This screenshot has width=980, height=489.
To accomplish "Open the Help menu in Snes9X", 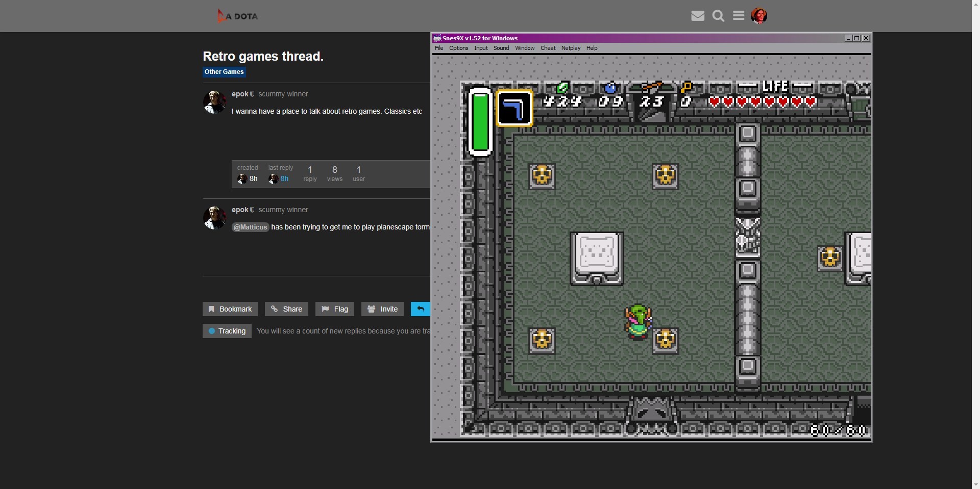I will click(x=592, y=48).
